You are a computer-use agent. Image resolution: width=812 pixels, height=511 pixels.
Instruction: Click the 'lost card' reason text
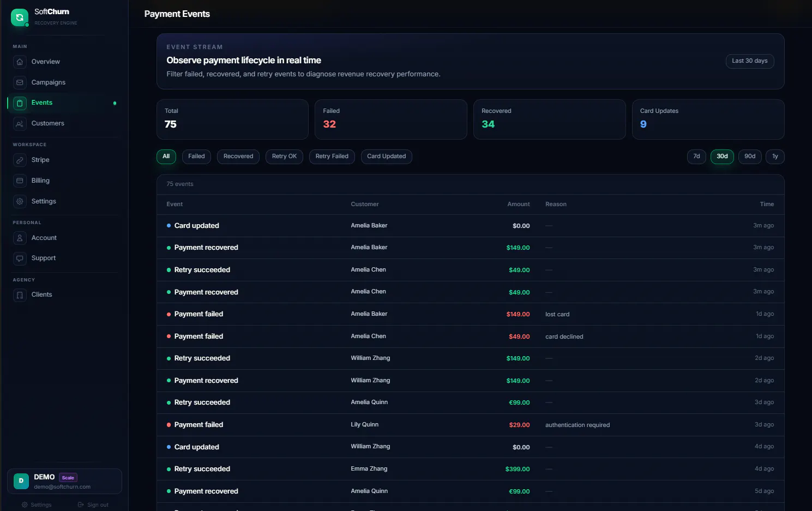coord(557,315)
